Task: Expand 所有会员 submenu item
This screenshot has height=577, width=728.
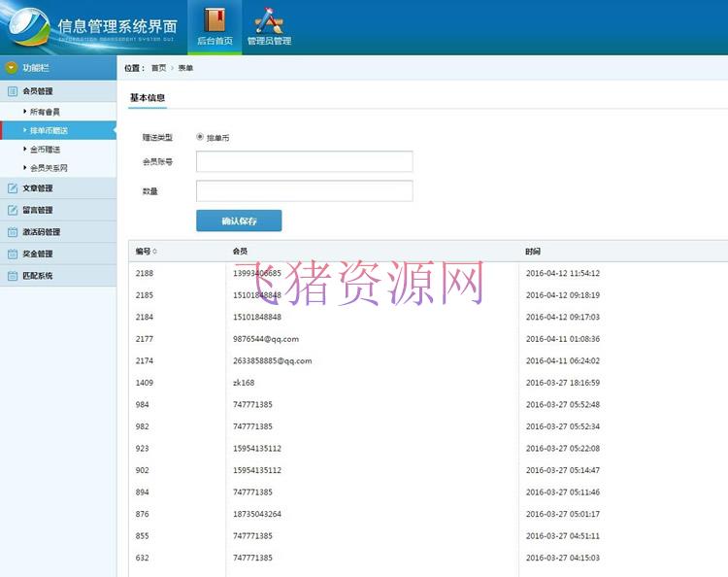Action: pos(44,112)
